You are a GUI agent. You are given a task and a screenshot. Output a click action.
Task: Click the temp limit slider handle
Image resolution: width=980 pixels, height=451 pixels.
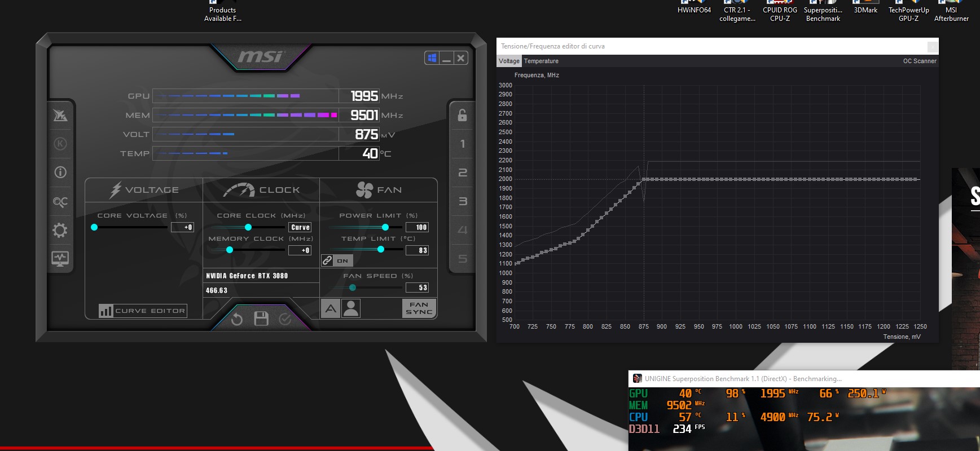click(381, 249)
